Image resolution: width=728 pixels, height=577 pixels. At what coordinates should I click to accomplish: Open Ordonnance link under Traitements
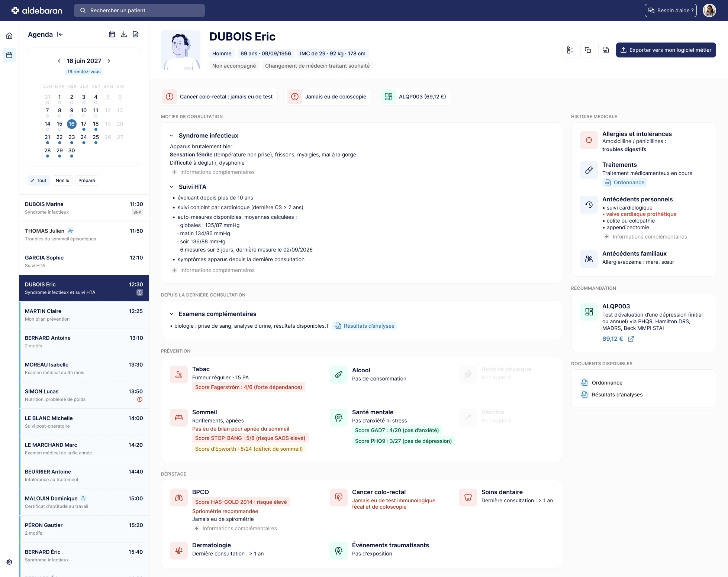(x=625, y=182)
